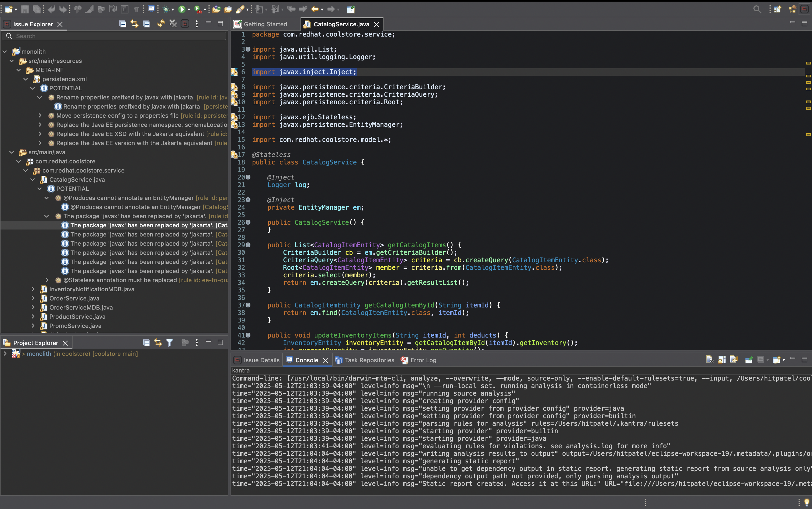The width and height of the screenshot is (812, 509).
Task: Click the Debug bug icon
Action: (166, 9)
